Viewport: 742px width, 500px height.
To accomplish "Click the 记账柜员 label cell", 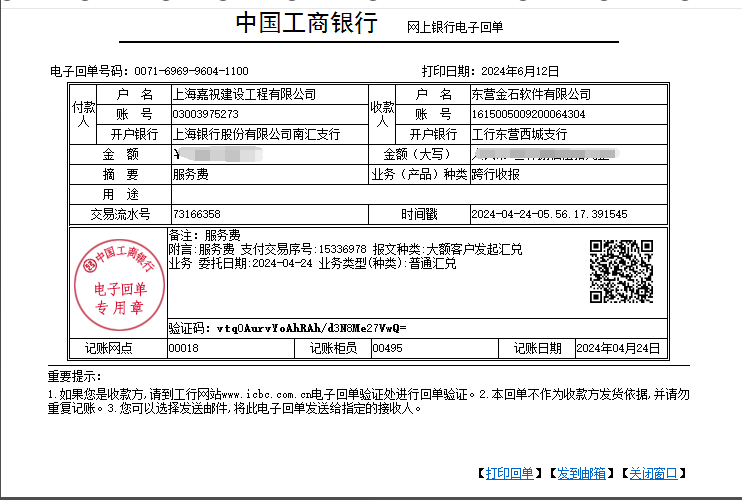I will click(333, 348).
